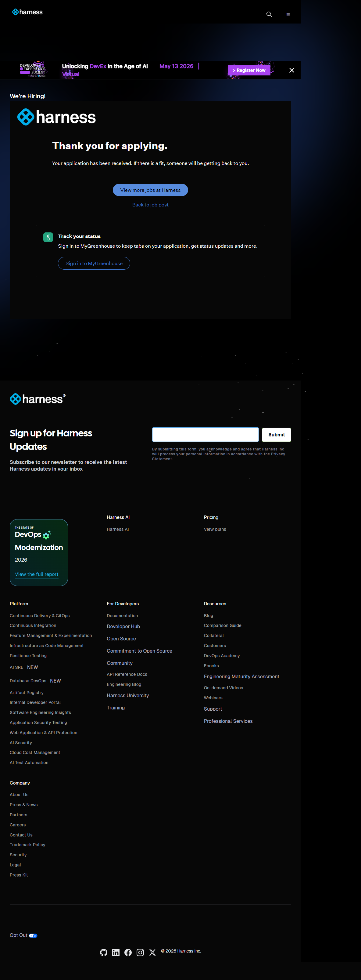Go to Careers in Company section
The image size is (361, 980).
(18, 825)
